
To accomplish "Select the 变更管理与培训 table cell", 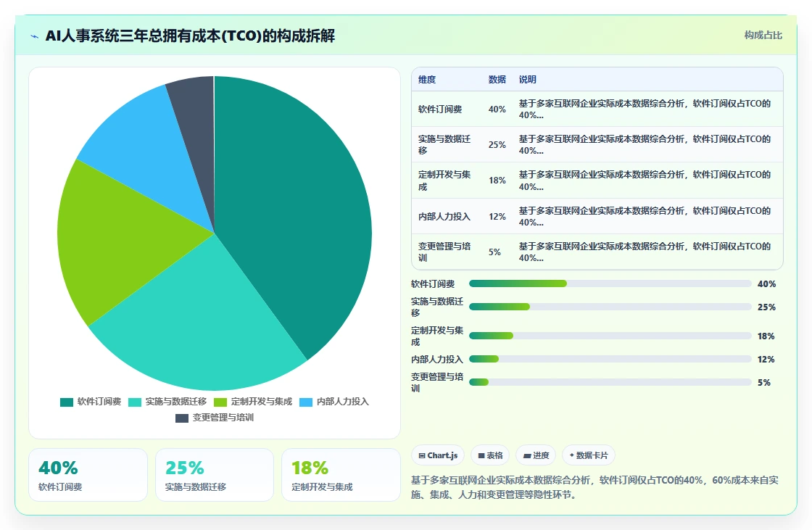I will (x=445, y=252).
